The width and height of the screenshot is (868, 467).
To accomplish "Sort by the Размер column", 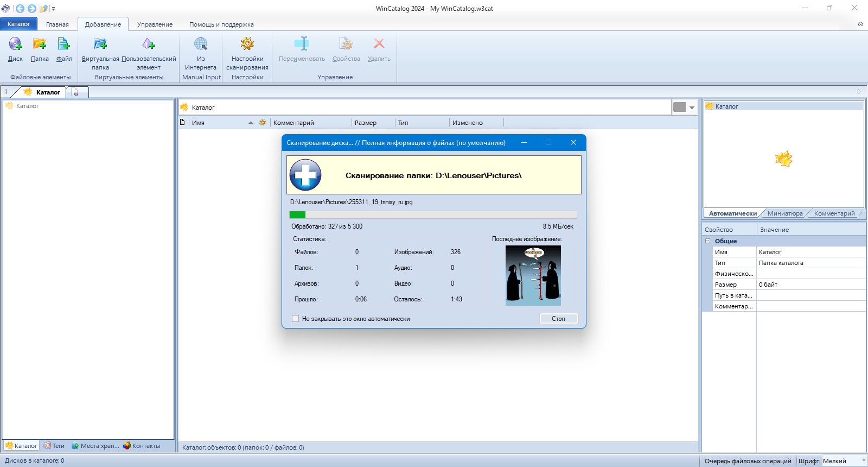I will click(x=373, y=123).
